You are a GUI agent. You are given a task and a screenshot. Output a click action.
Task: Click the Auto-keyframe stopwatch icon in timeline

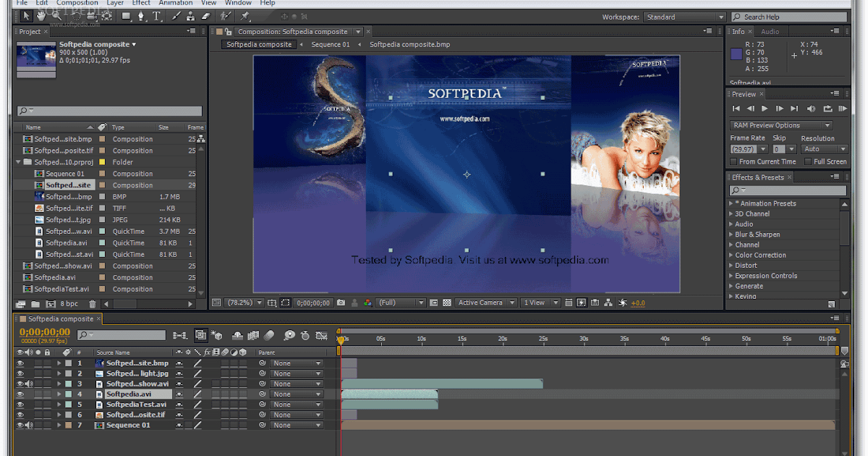(305, 335)
